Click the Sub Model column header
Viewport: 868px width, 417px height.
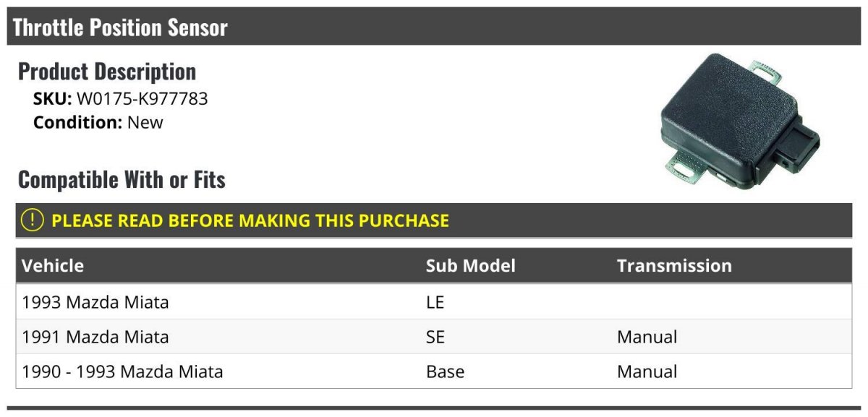coord(471,265)
